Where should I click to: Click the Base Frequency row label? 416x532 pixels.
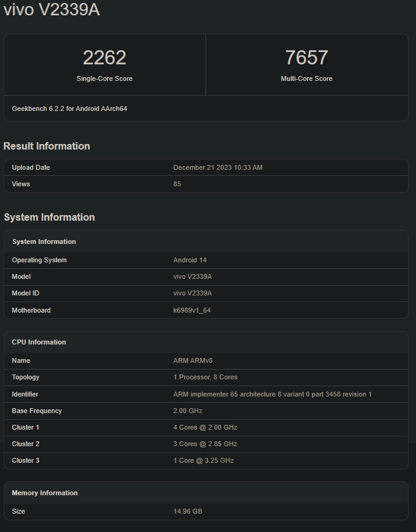[x=37, y=411]
